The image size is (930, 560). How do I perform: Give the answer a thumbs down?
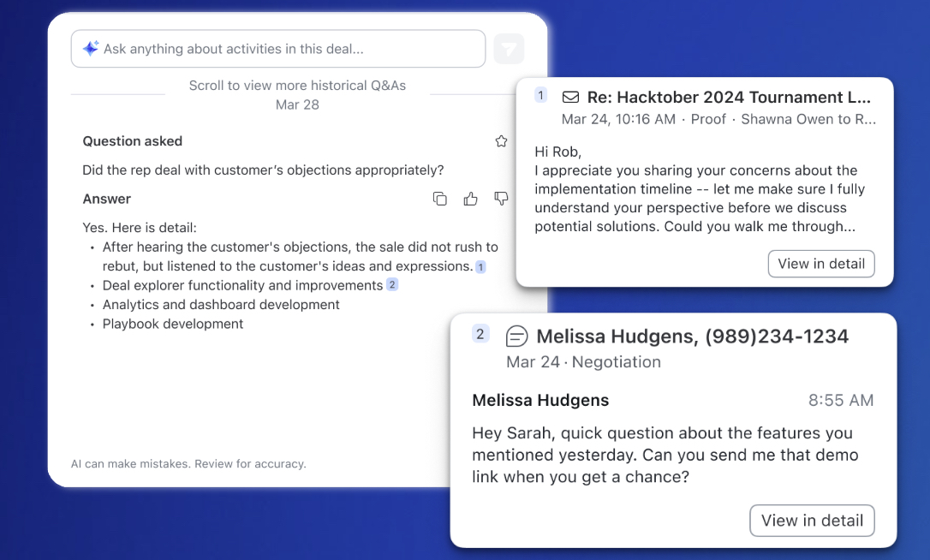pos(501,199)
